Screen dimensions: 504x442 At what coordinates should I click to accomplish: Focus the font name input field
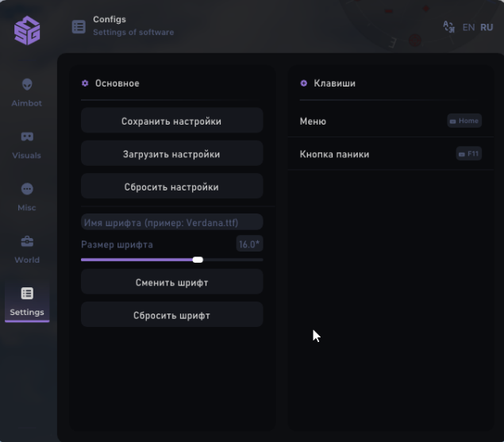(x=171, y=222)
